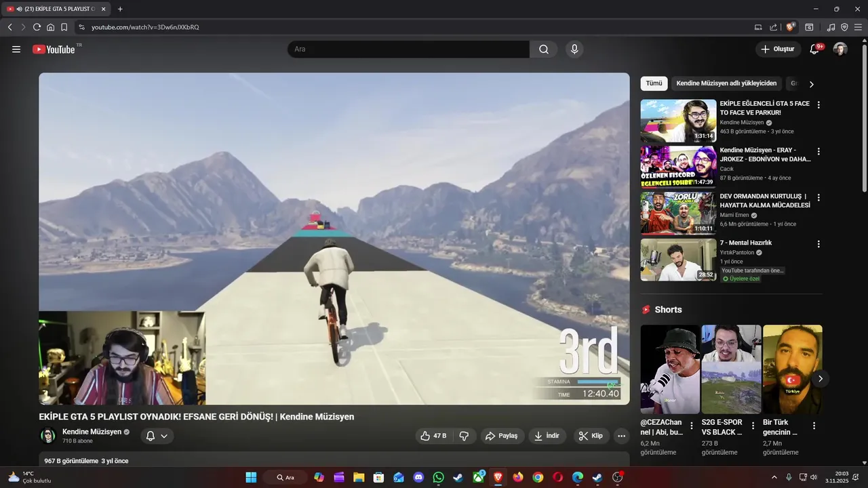This screenshot has width=868, height=488.
Task: Open Kendine Müzisyen channel name link
Action: 92,432
